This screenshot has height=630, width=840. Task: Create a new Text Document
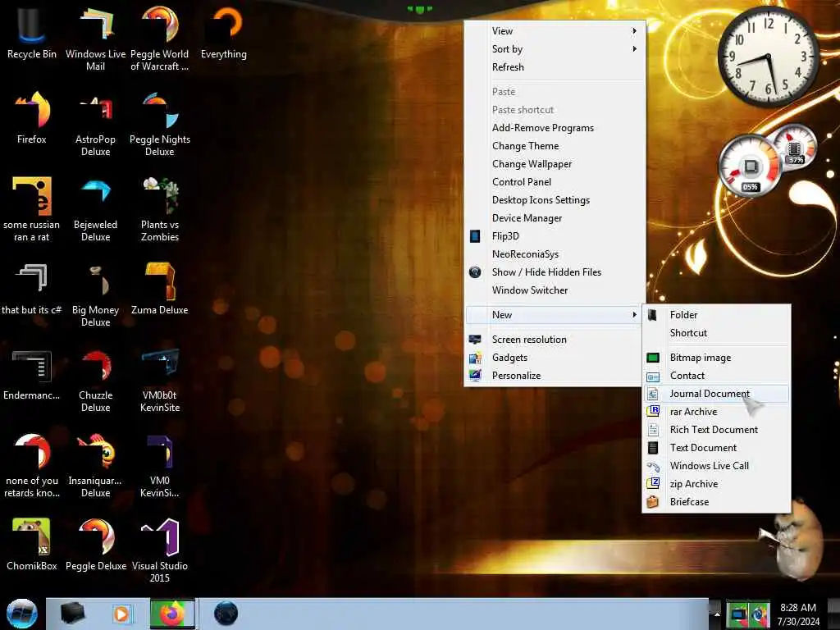coord(716,448)
